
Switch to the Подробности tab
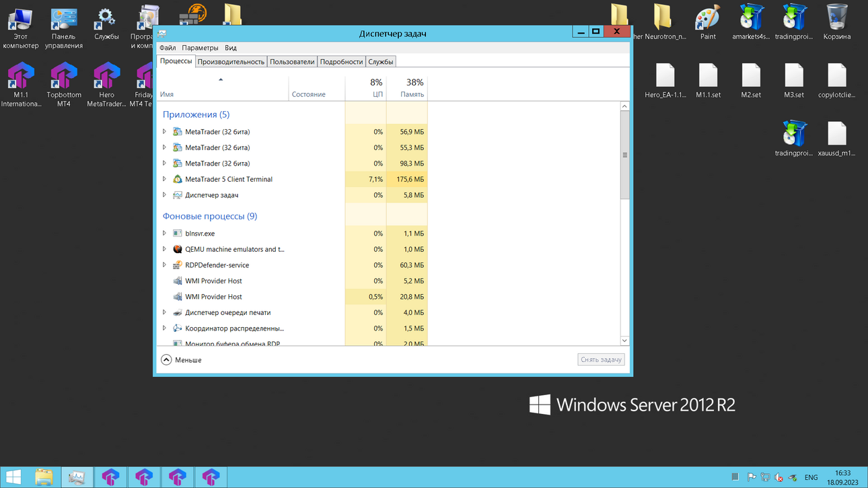[341, 62]
